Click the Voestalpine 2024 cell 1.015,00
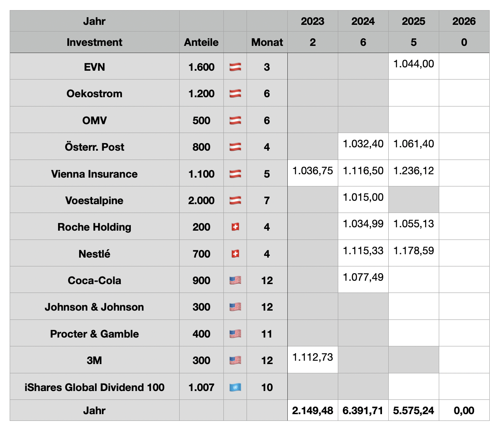Viewport: 504px width, 431px height. click(363, 200)
